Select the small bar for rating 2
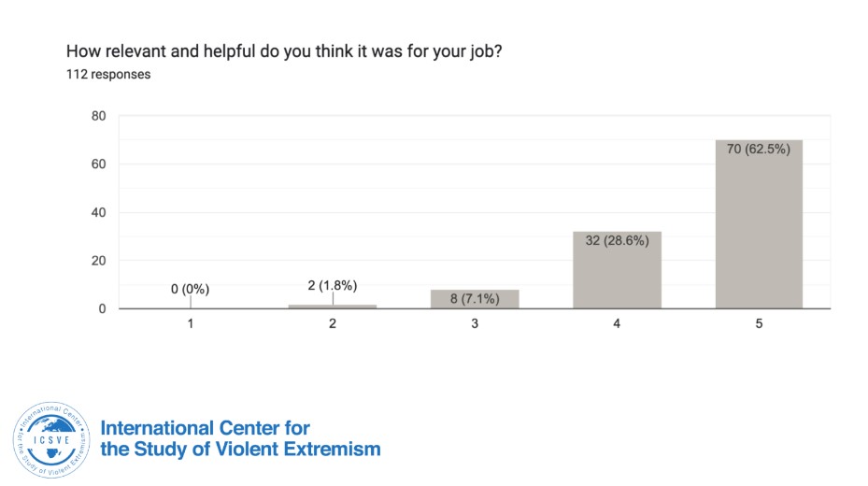Image resolution: width=868 pixels, height=486 pixels. (x=333, y=306)
